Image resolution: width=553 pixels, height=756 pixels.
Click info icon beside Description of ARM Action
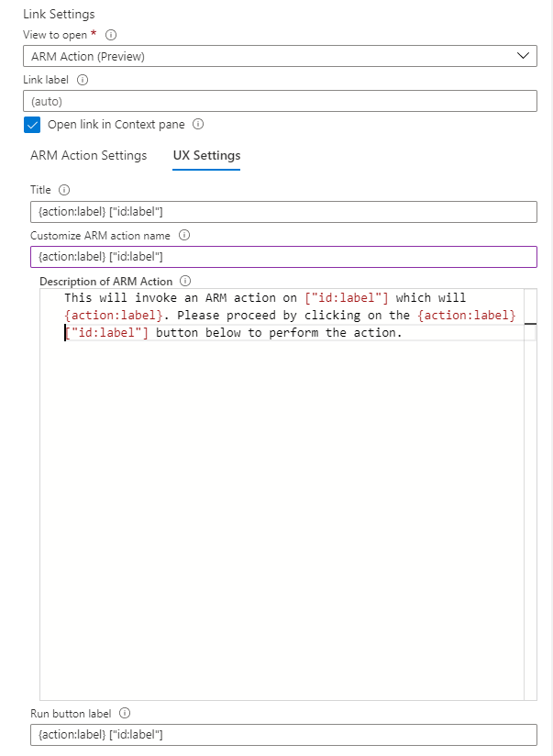pos(185,281)
